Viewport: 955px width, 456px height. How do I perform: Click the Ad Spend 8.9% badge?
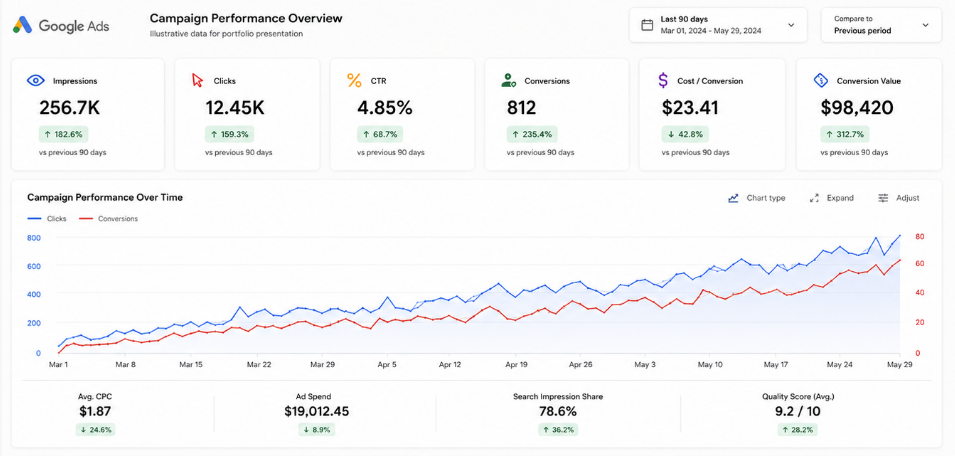(317, 430)
